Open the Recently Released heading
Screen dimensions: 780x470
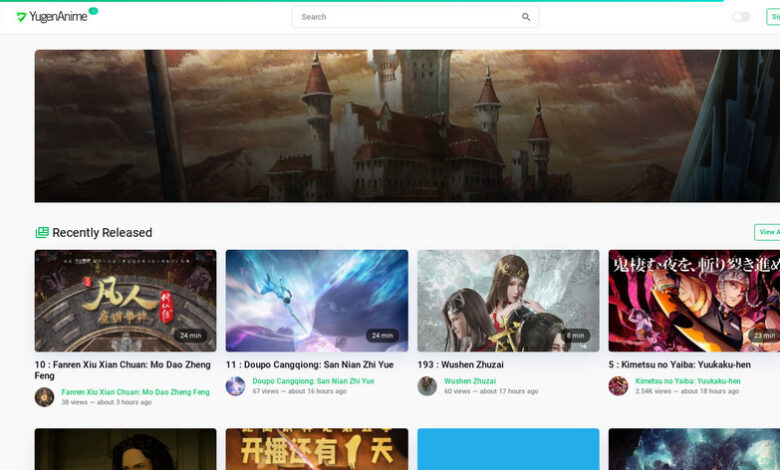102,232
